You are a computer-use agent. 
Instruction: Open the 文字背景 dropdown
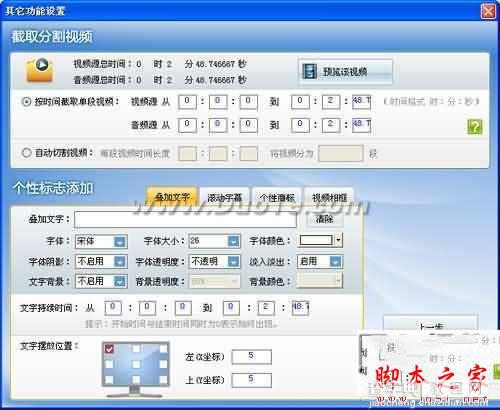tap(101, 281)
